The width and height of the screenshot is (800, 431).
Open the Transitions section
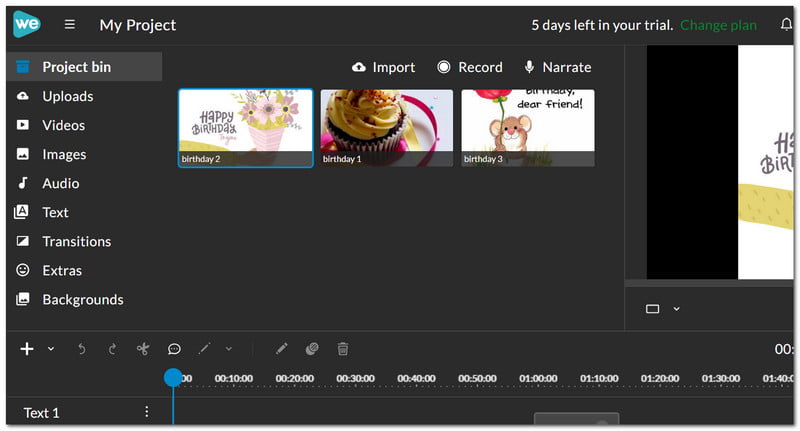[77, 241]
